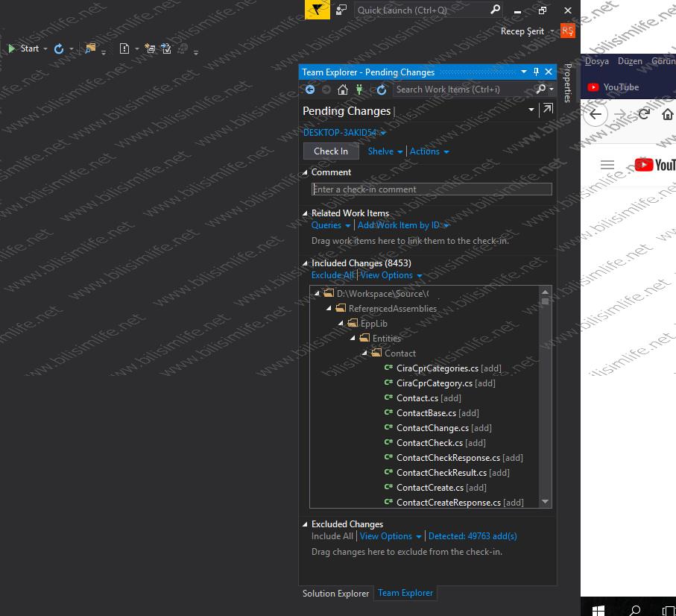Click the RŞ account avatar
The image size is (676, 616).
[x=568, y=31]
